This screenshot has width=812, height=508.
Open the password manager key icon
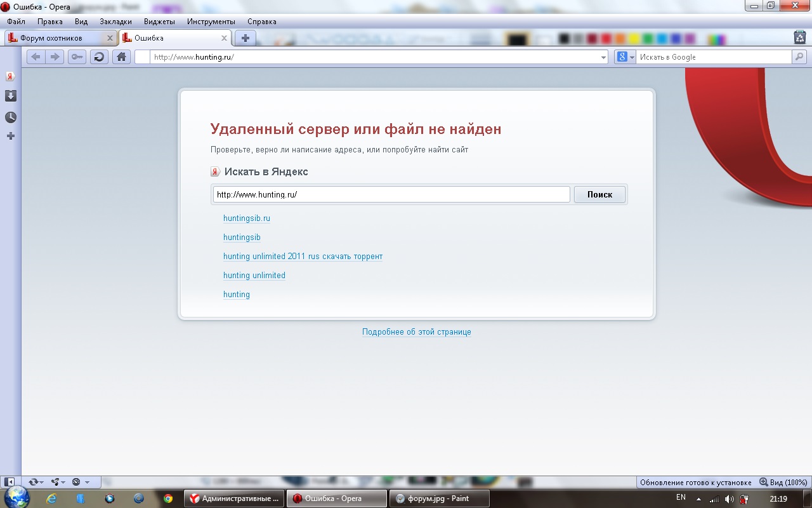point(77,57)
